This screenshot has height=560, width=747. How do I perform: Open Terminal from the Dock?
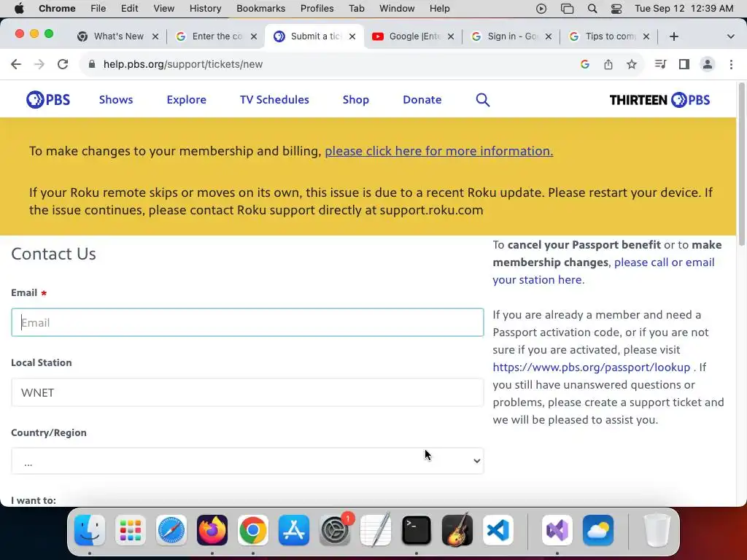pyautogui.click(x=417, y=530)
